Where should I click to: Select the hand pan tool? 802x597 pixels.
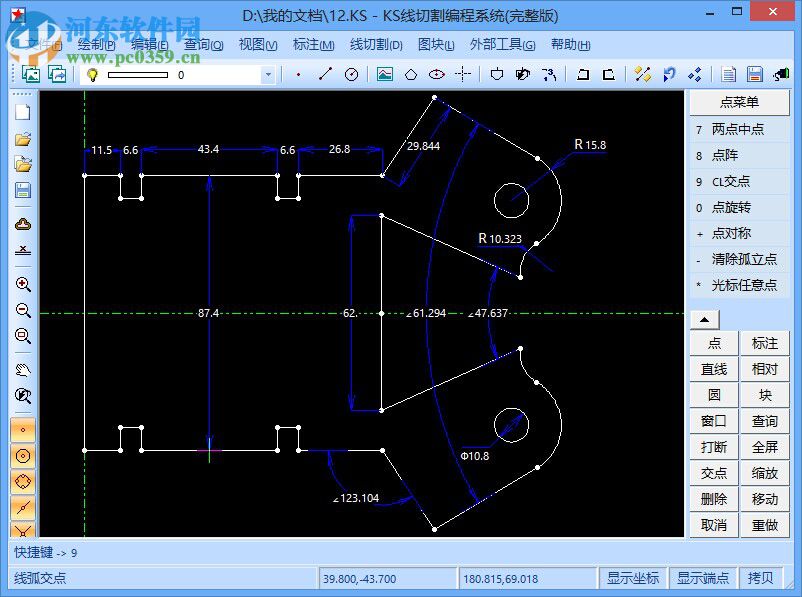pyautogui.click(x=23, y=369)
